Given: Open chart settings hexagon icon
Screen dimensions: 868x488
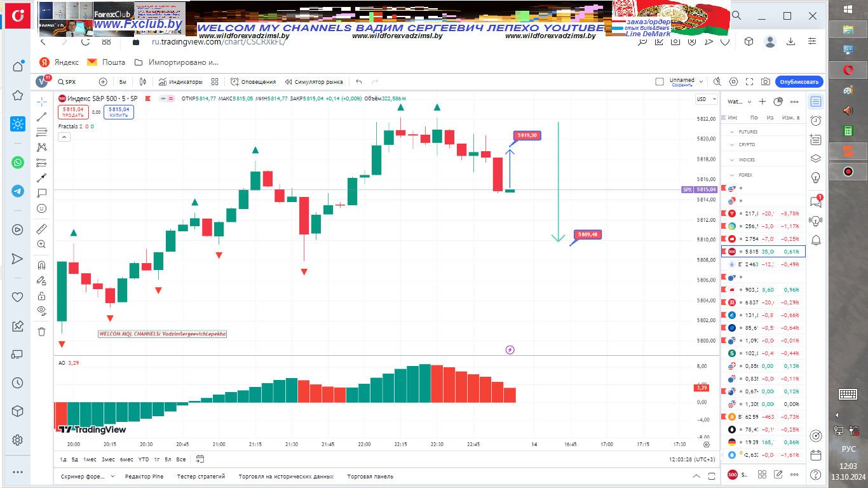Looking at the screenshot, I should tap(734, 82).
